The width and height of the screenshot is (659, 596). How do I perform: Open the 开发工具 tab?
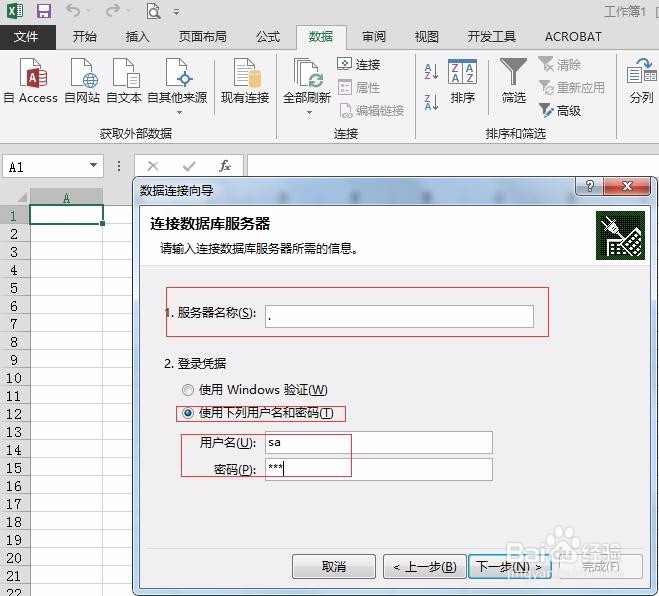click(x=492, y=37)
